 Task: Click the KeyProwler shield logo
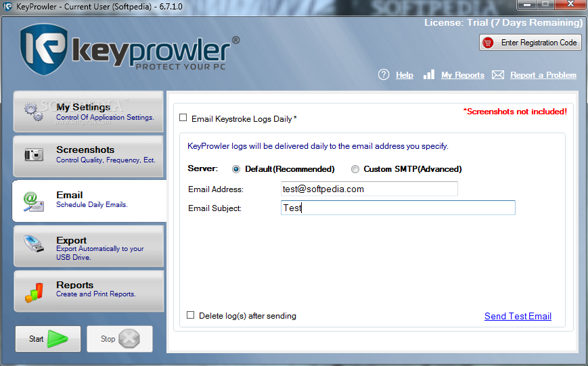tap(44, 49)
